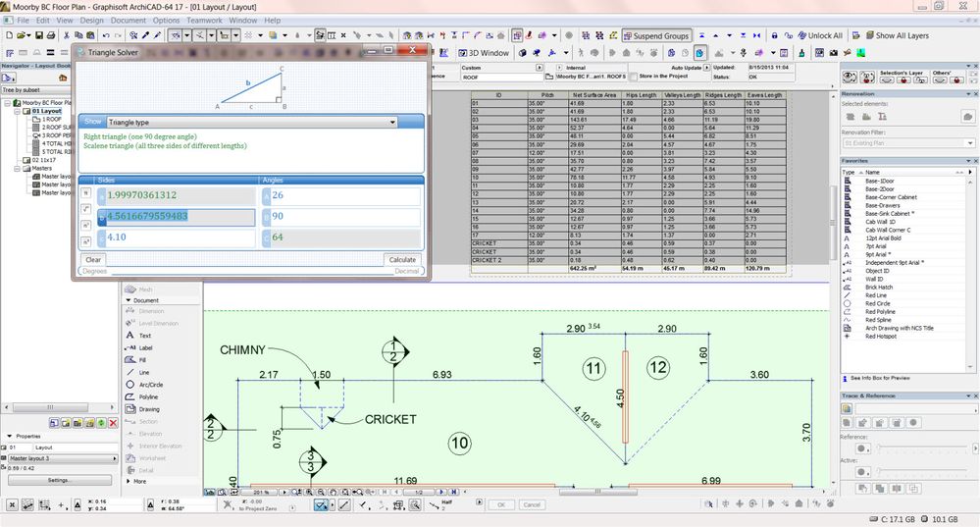Select the Text tool in the toolbox
This screenshot has width=980, height=527.
(x=144, y=336)
